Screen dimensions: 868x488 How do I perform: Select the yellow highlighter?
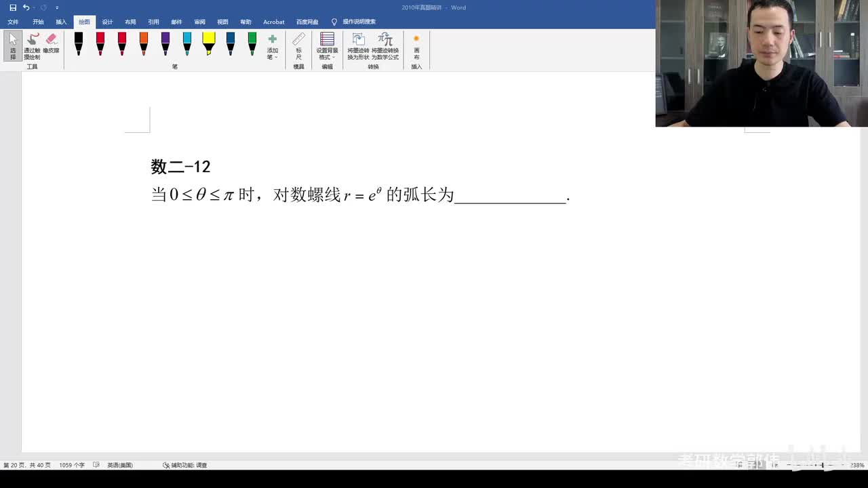(x=209, y=44)
